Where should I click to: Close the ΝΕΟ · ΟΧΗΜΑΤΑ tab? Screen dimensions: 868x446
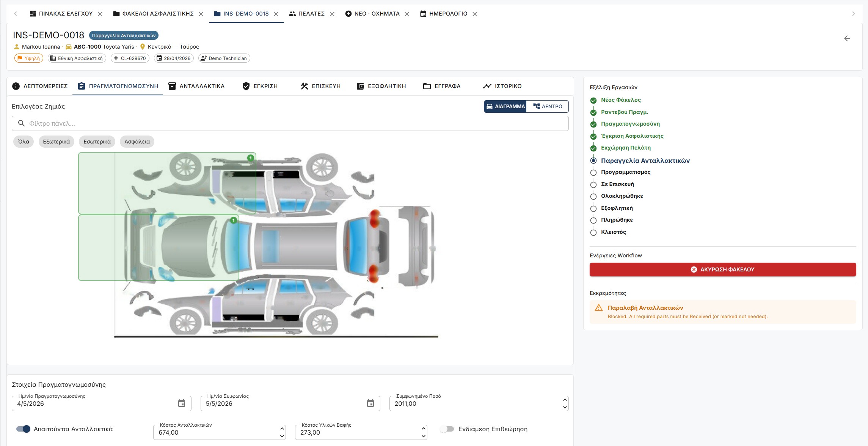(407, 14)
